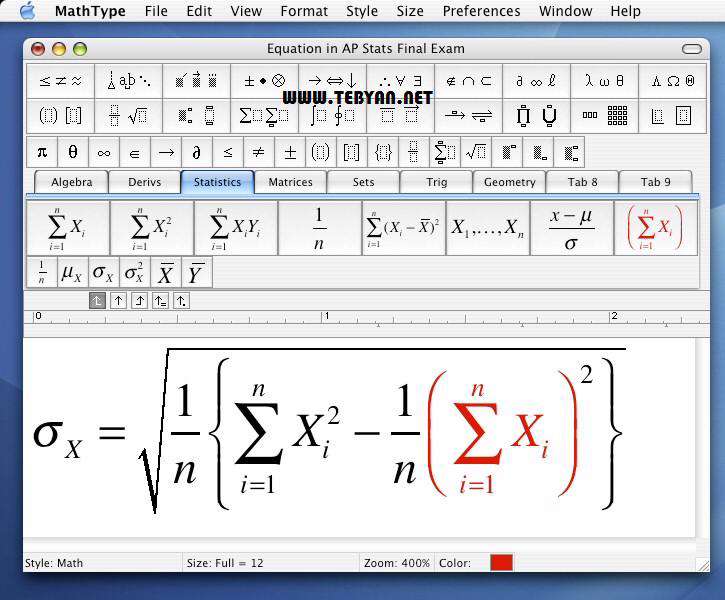Open the summation templates palette
The image size is (725, 600).
pos(264,116)
